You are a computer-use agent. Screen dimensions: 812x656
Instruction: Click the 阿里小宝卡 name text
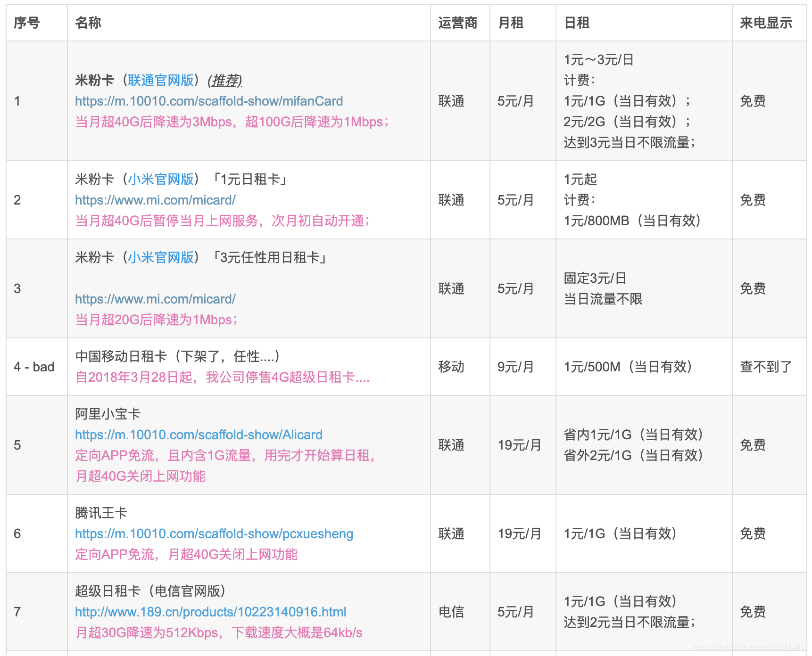pos(108,414)
